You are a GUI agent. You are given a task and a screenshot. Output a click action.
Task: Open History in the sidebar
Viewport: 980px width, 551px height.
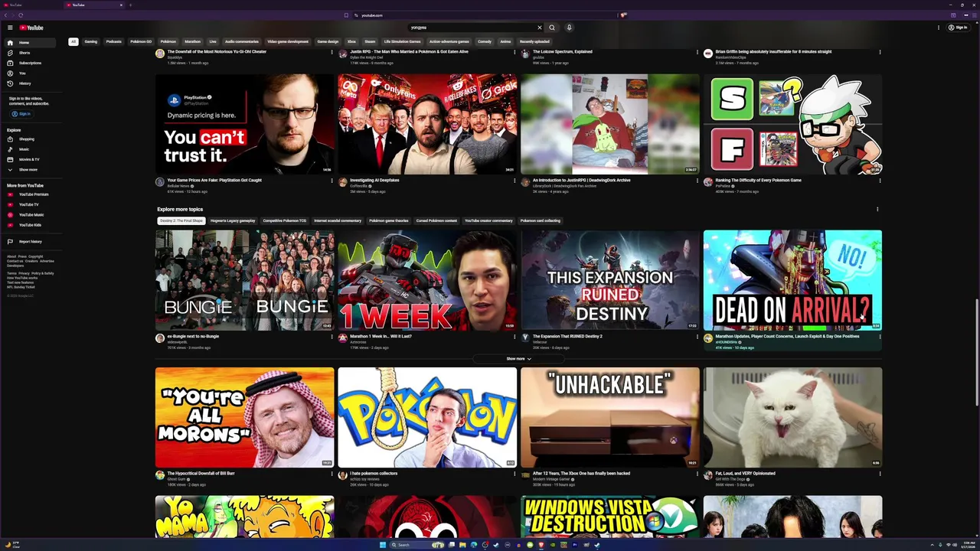(29, 83)
